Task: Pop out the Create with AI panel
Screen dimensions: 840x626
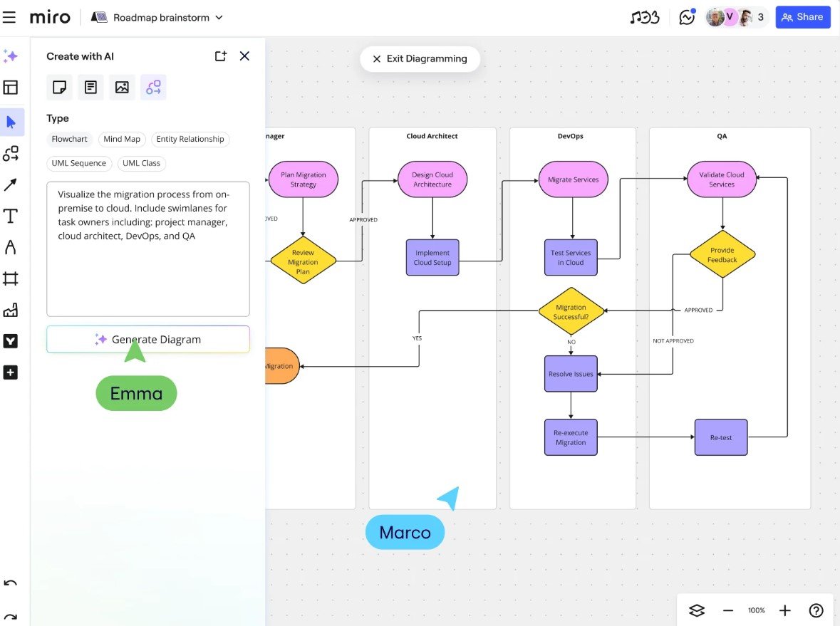Action: pos(221,56)
